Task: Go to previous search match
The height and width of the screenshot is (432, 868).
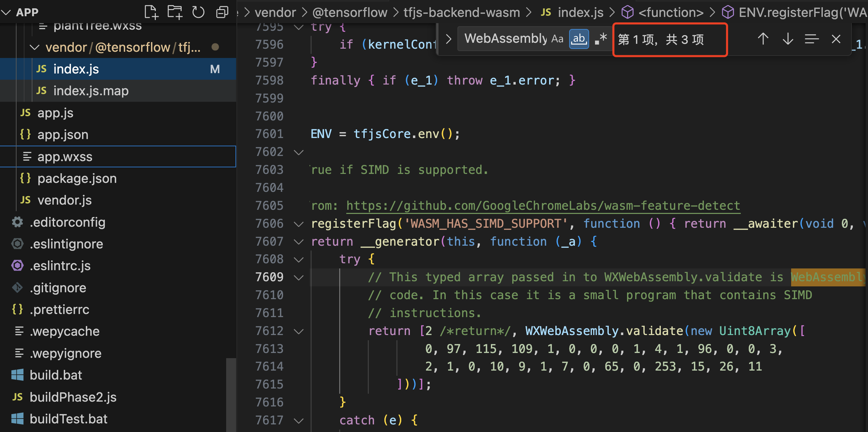Action: (763, 39)
